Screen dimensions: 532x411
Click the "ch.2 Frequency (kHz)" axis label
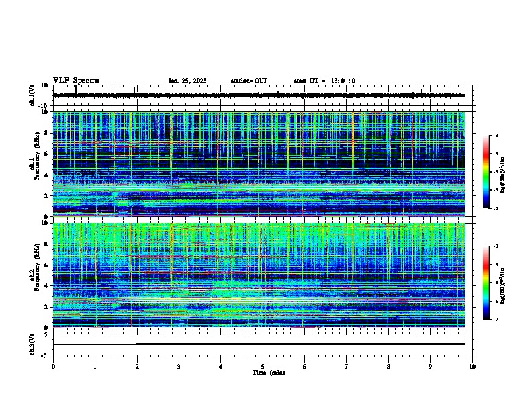click(34, 267)
